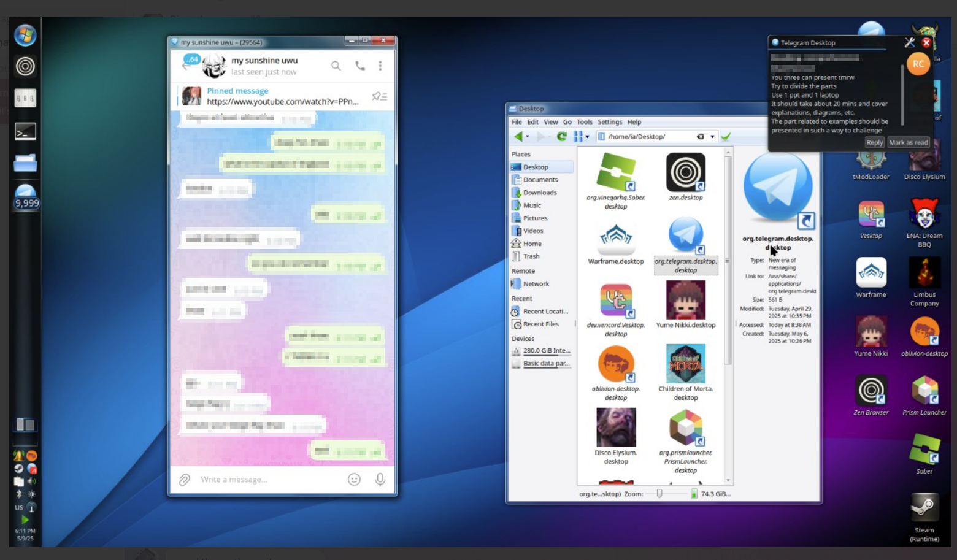The image size is (957, 560).
Task: Open Telegram taskbar entry with 9,999 badge
Action: tap(26, 196)
